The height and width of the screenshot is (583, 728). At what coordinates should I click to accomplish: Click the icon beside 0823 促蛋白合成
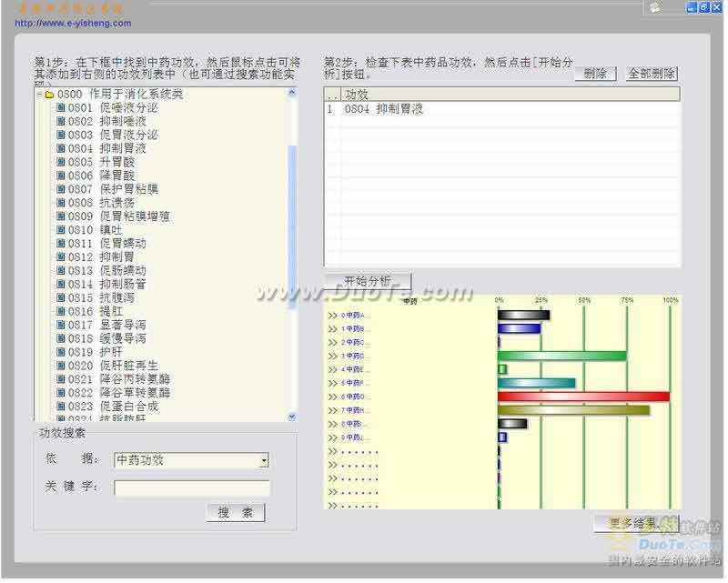pos(60,407)
